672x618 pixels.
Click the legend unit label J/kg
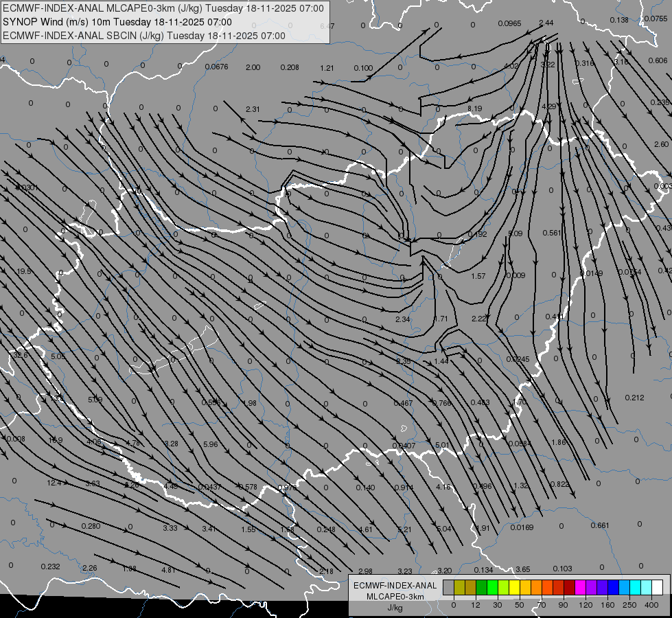coord(395,608)
